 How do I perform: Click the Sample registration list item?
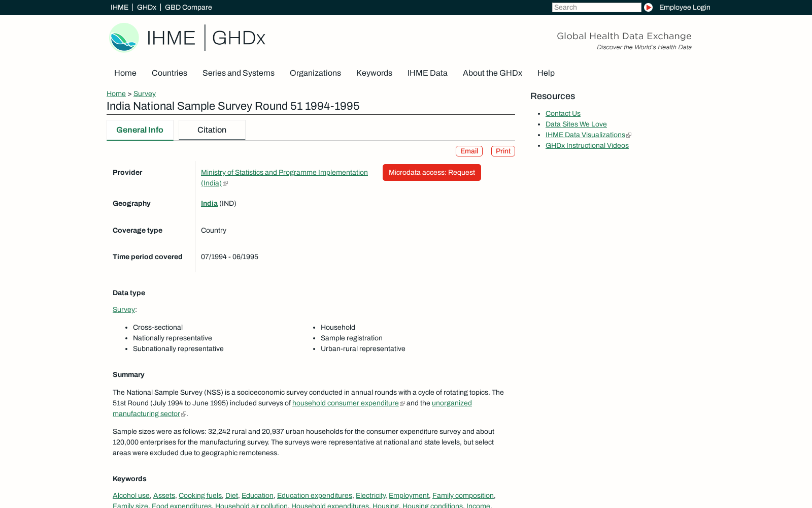pos(352,338)
